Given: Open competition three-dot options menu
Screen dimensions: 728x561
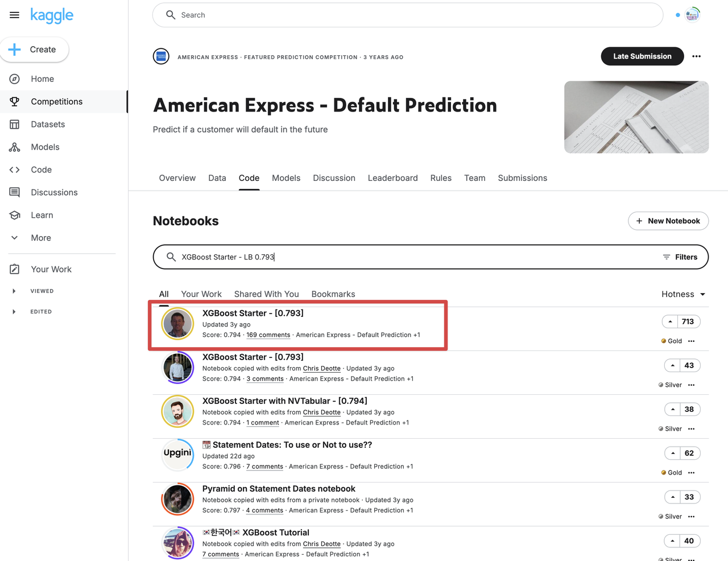Looking at the screenshot, I should click(x=696, y=56).
